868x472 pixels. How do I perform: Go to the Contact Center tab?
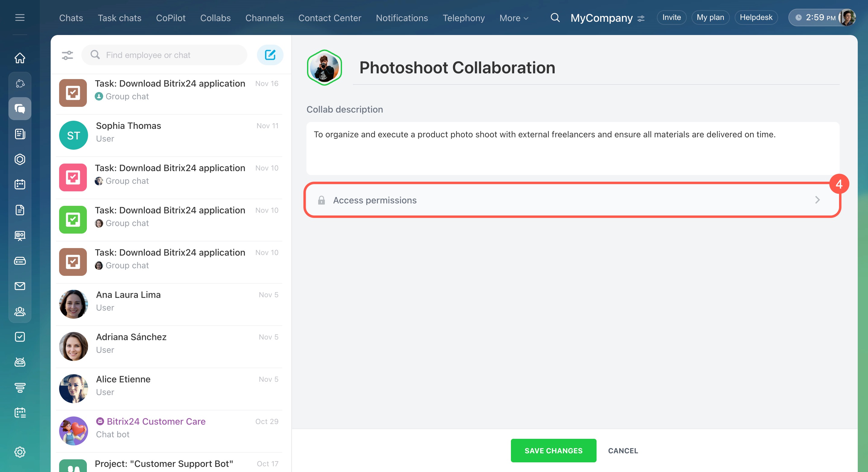[x=330, y=18]
